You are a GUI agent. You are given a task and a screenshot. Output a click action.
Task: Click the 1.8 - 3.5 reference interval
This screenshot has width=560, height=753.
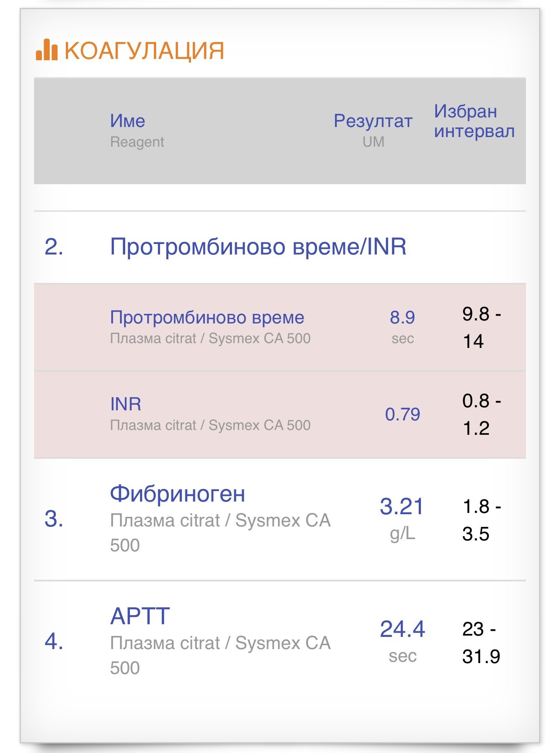pos(481,520)
